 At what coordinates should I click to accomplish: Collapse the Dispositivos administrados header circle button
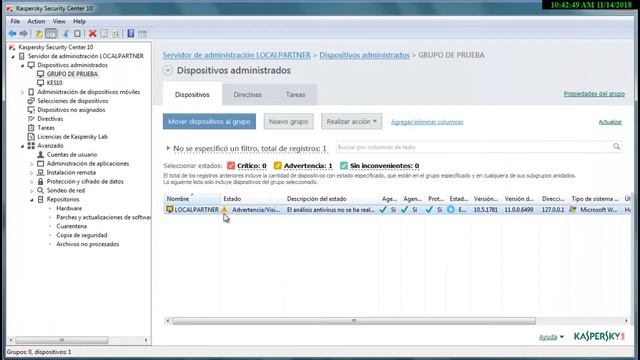168,70
